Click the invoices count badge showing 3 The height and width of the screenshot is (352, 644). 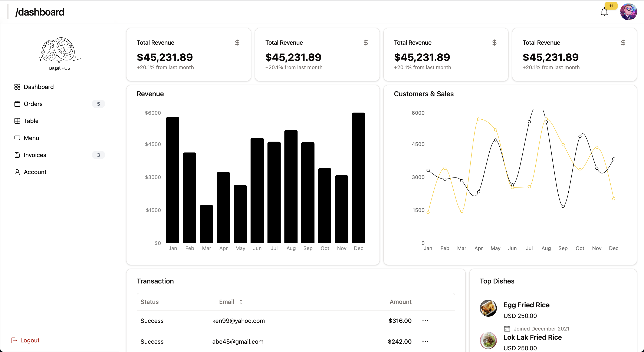(98, 155)
